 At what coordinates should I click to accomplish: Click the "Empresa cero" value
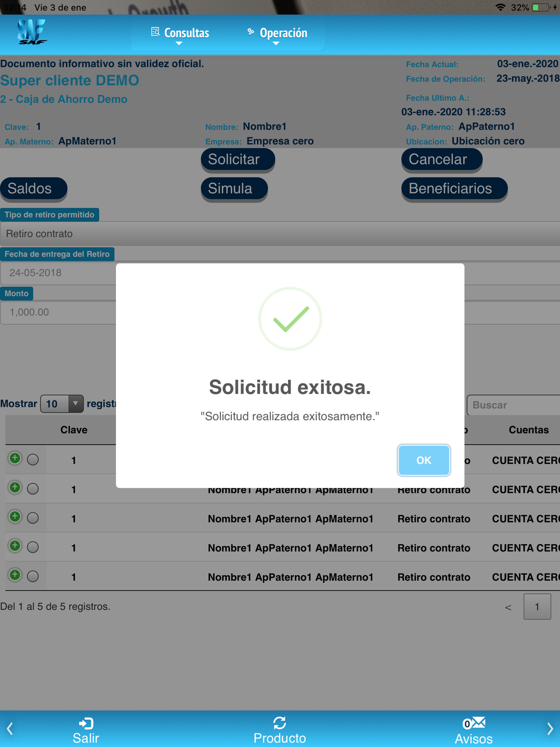[x=280, y=141]
